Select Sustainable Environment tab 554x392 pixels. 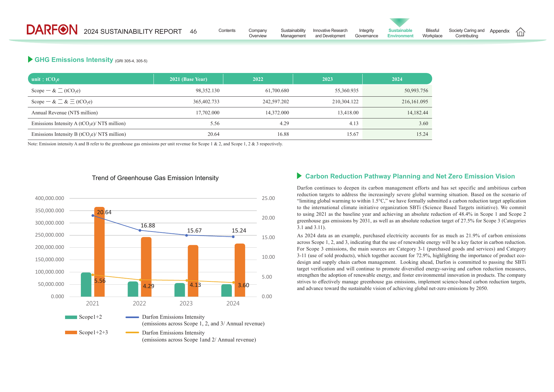point(400,33)
